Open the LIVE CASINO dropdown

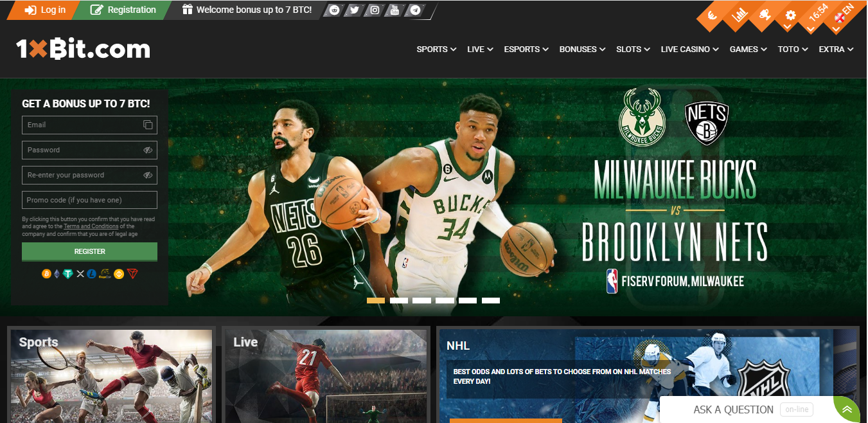pyautogui.click(x=689, y=50)
